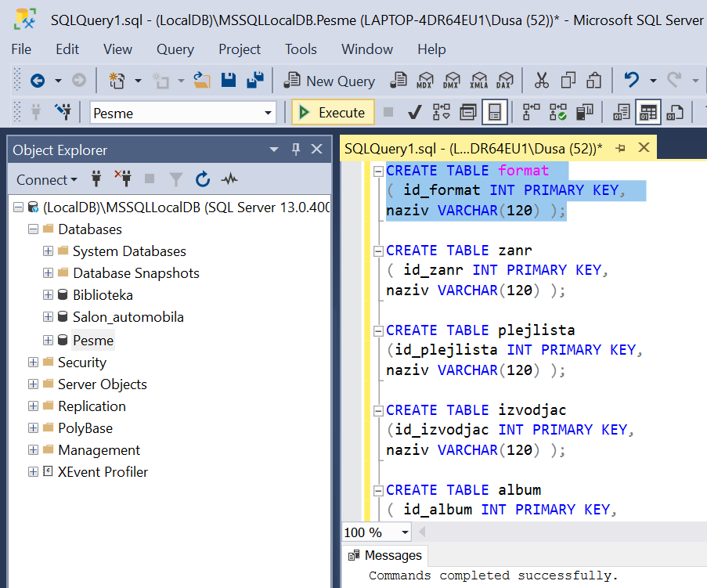Show the estimated execution plan

[x=442, y=112]
